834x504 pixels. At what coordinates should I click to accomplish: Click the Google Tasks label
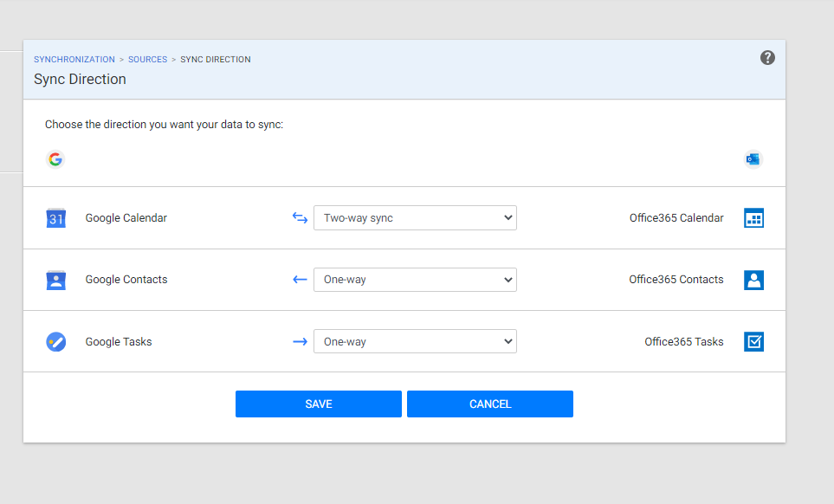pyautogui.click(x=119, y=341)
